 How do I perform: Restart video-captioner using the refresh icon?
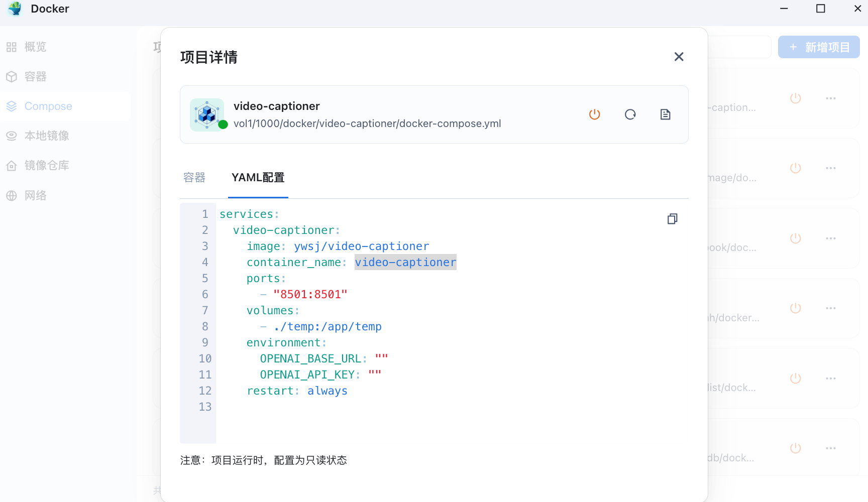tap(630, 114)
